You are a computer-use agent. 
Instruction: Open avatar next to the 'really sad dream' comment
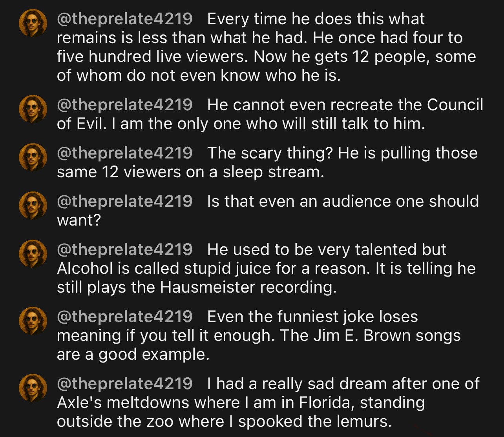tap(33, 388)
